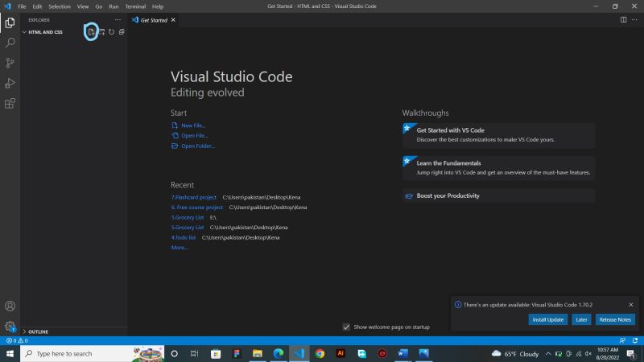Open the Run menu
The image size is (644, 362).
click(114, 6)
